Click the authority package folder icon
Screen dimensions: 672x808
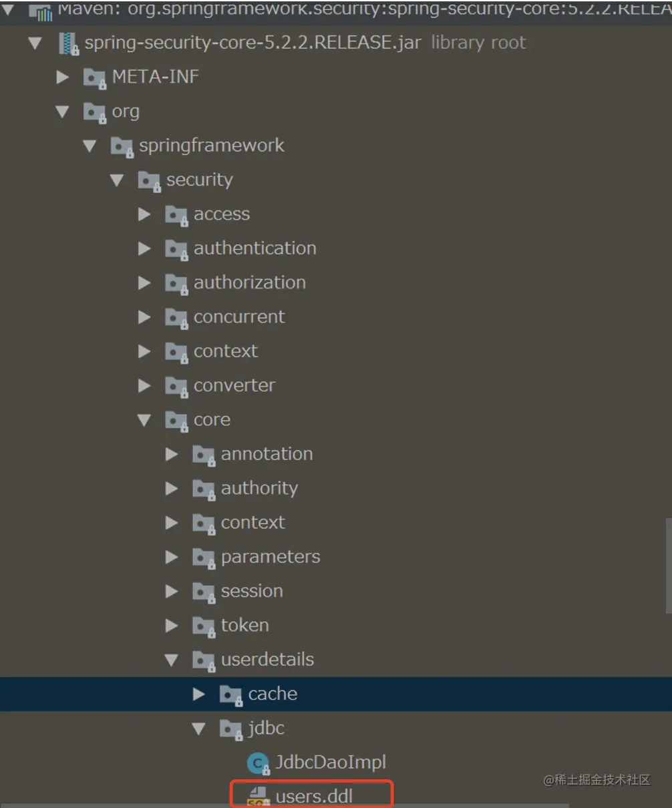[204, 489]
